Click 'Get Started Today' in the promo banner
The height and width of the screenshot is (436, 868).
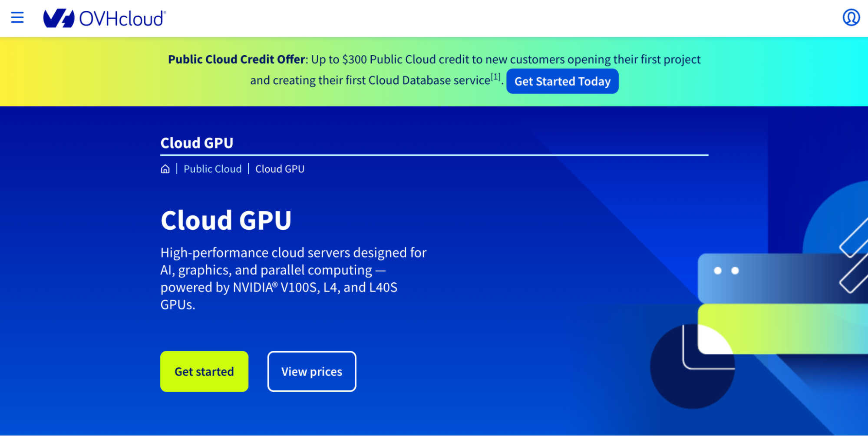(562, 81)
